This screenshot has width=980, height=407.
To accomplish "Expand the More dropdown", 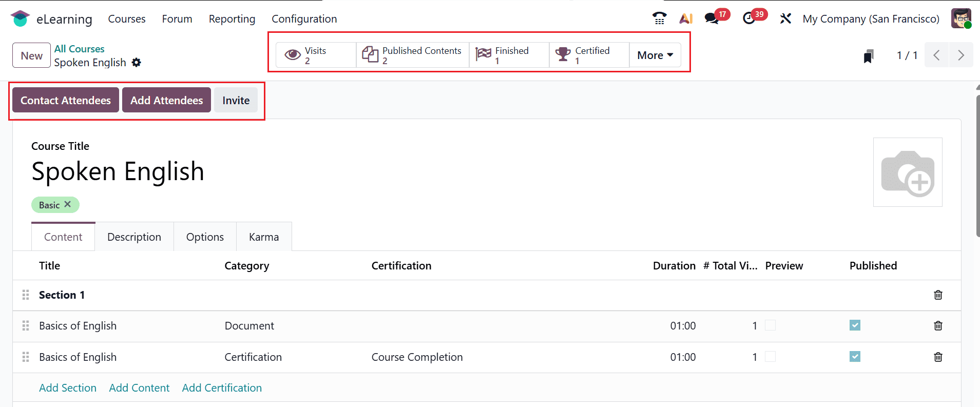I will (x=655, y=55).
